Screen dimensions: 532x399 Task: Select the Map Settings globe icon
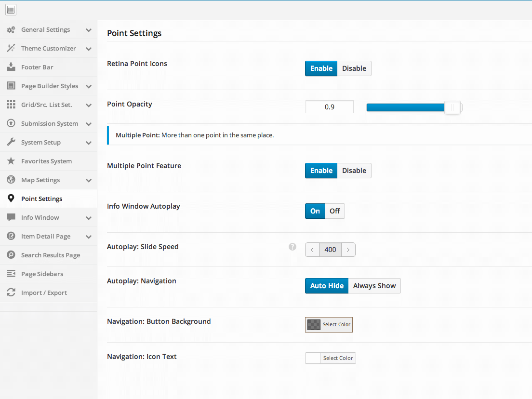(10, 180)
